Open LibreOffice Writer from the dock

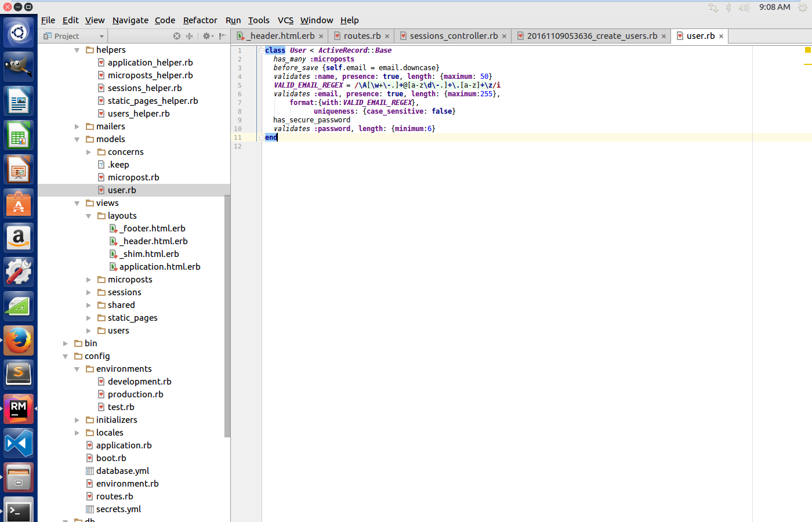[19, 101]
